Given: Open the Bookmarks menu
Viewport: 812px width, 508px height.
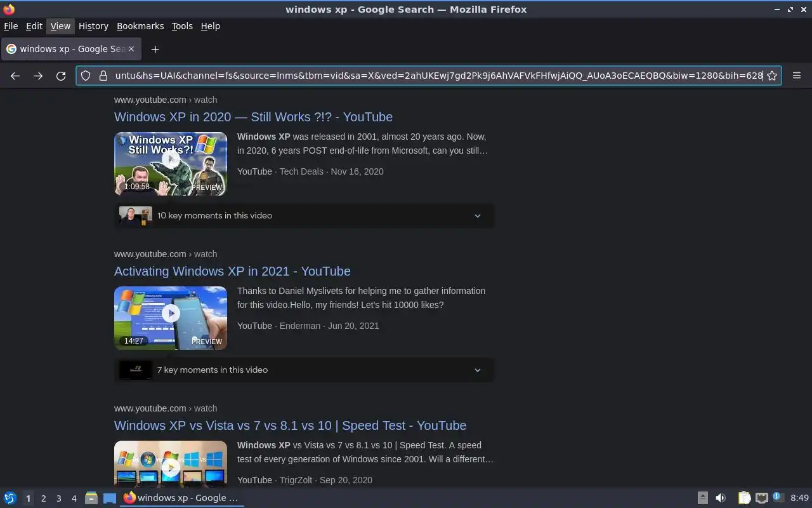Looking at the screenshot, I should (140, 26).
